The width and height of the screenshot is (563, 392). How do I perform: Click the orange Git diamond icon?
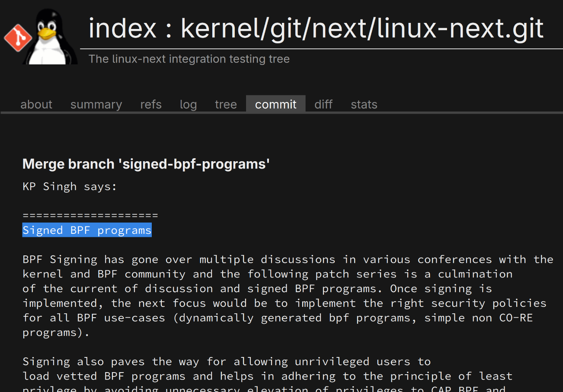coord(17,38)
